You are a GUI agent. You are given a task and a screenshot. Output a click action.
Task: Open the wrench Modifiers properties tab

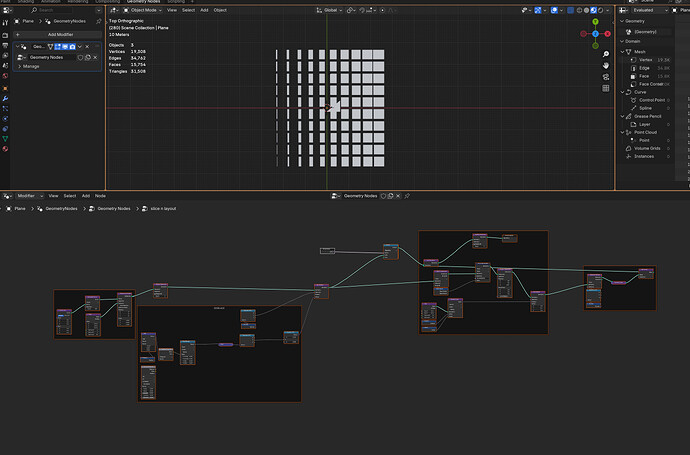coord(5,99)
